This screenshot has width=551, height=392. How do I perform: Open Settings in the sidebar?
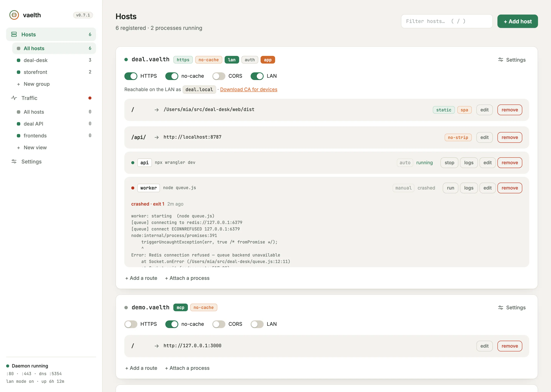click(51, 162)
